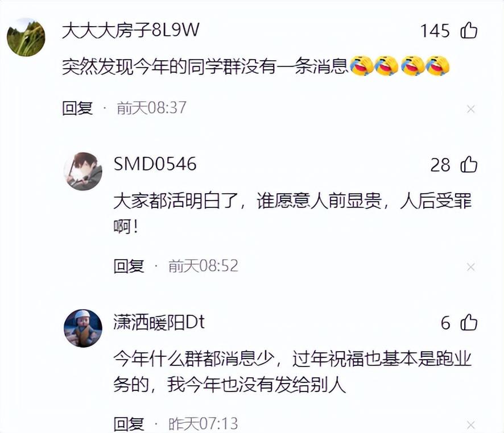504x433 pixels.
Task: Open the avatar of 大大大房子8L9W
Action: tap(26, 38)
